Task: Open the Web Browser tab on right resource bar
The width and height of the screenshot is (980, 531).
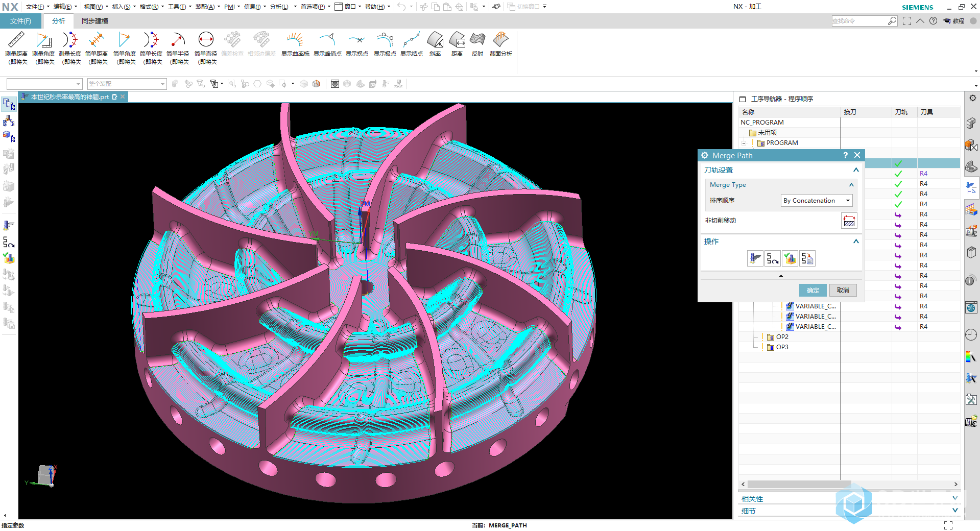Action: click(x=971, y=308)
